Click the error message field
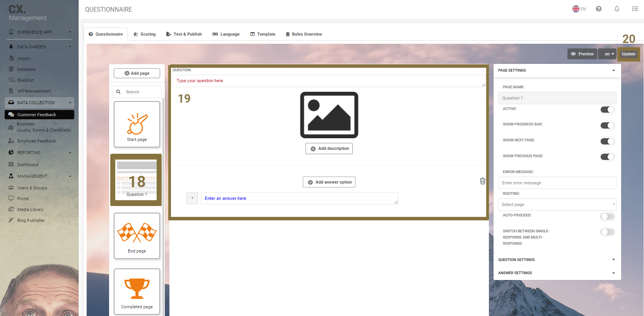Viewport: 644px width, 316px height. (557, 183)
